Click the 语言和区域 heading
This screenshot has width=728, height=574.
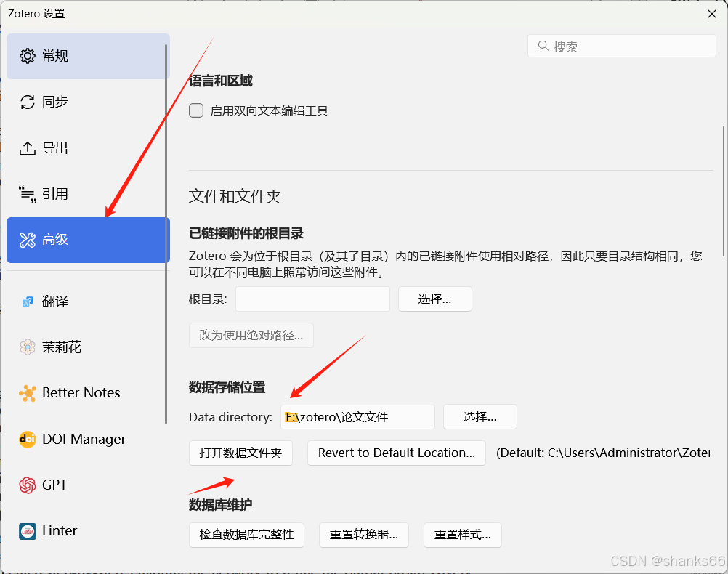tap(221, 81)
